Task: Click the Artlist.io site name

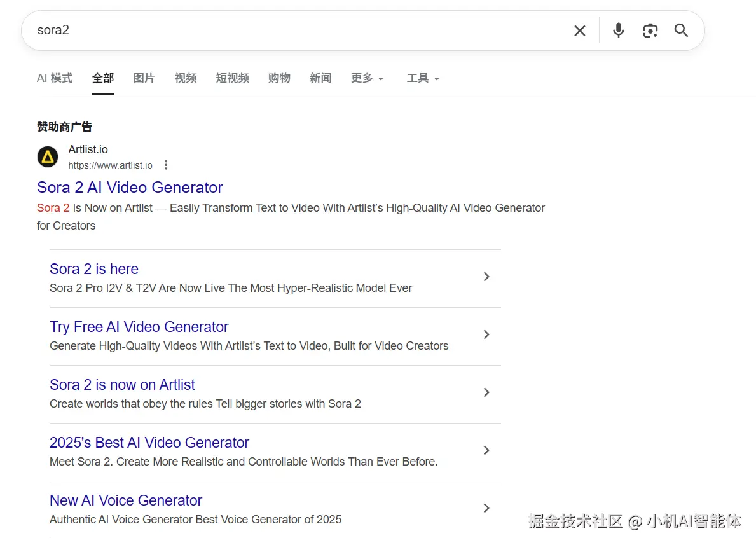Action: coord(88,149)
